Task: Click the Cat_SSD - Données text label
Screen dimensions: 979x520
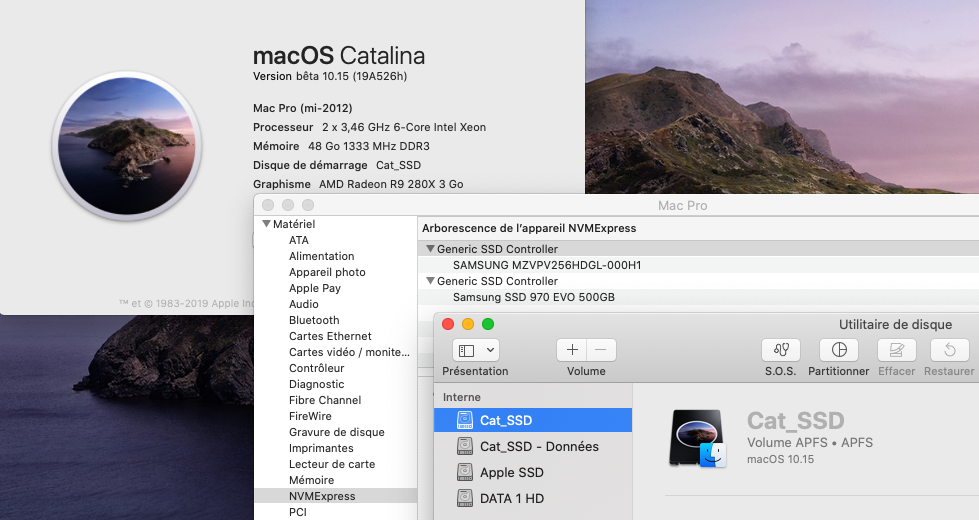Action: tap(539, 446)
